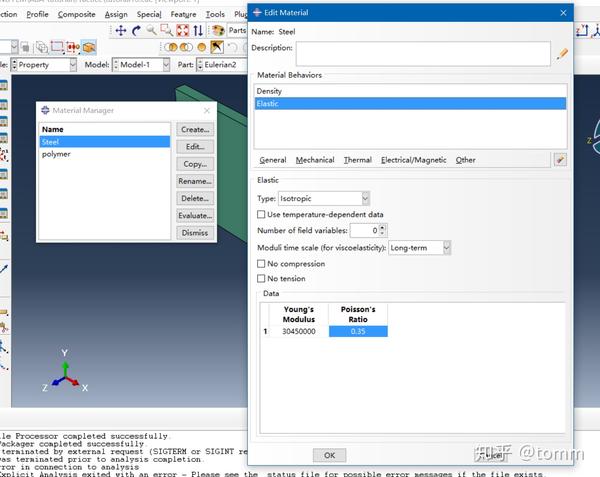Open the Feature menu

[x=183, y=15]
